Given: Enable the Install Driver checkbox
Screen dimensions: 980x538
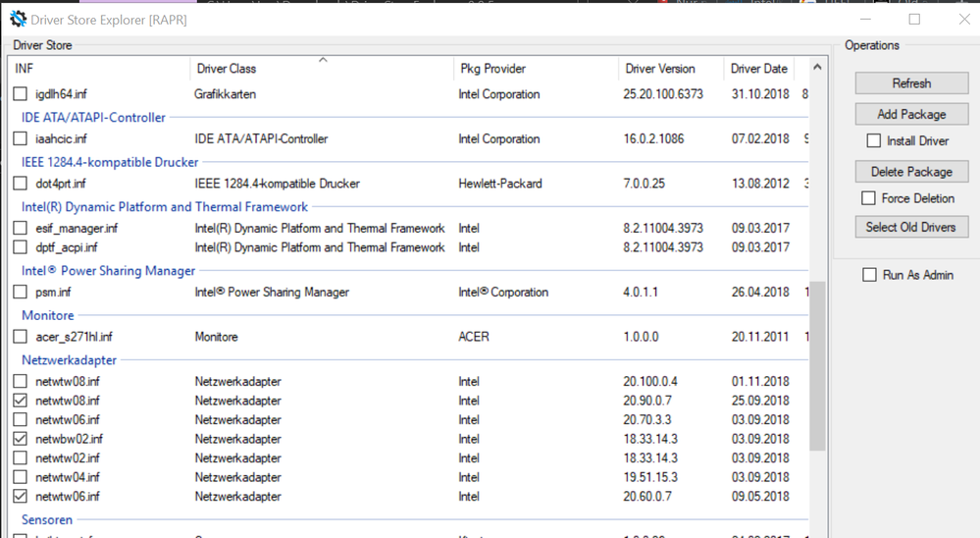Looking at the screenshot, I should pos(874,141).
